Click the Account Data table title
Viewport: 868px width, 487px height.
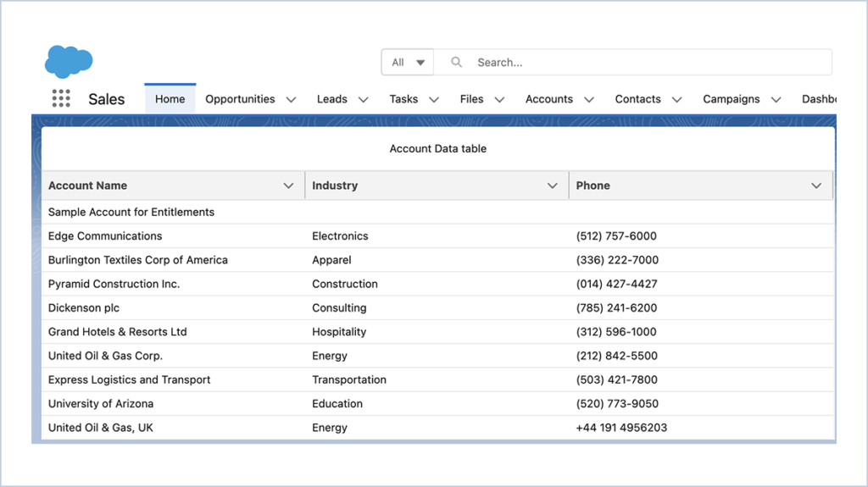pos(438,148)
